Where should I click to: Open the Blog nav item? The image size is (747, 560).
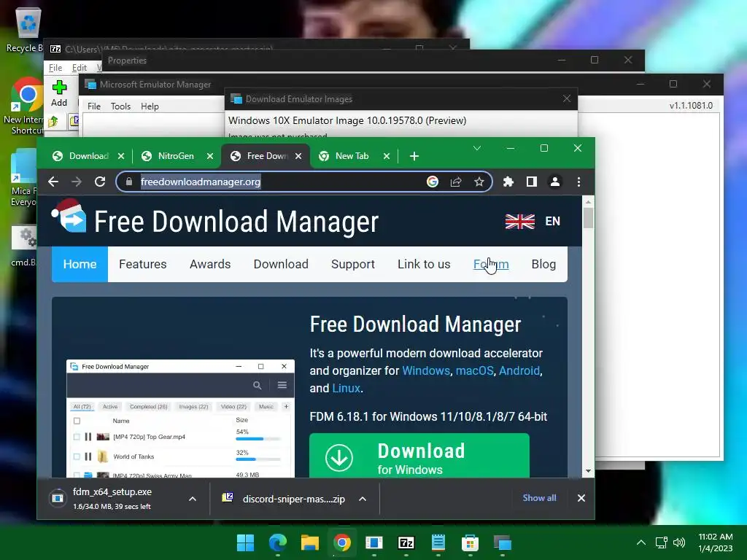[x=543, y=264]
